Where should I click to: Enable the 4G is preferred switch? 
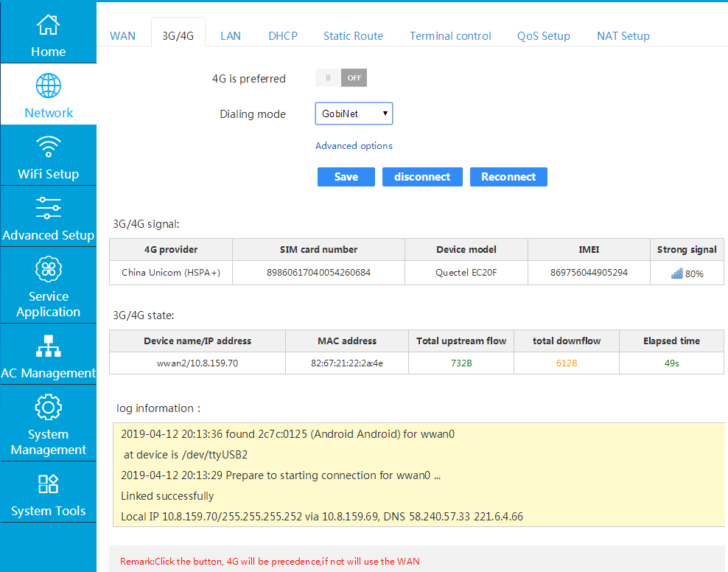coord(340,77)
